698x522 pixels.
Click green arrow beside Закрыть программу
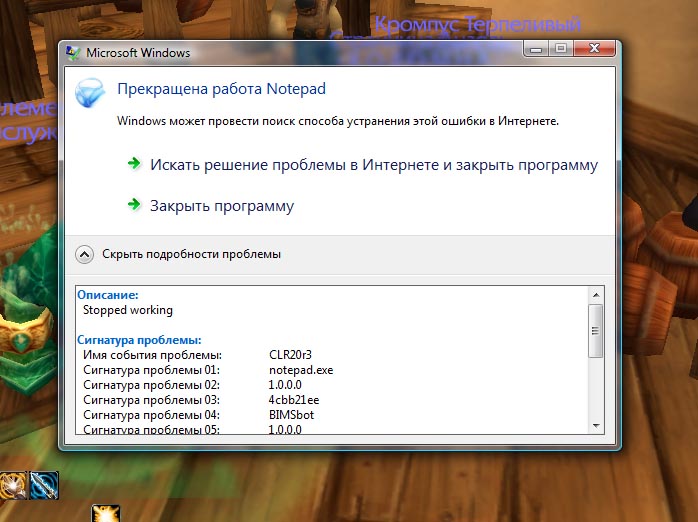134,205
